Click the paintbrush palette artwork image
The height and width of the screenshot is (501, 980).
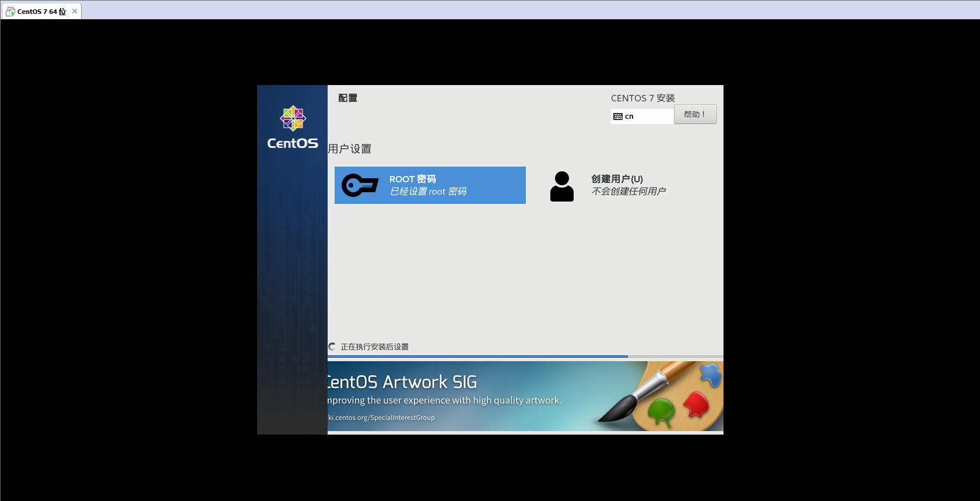tap(661, 396)
